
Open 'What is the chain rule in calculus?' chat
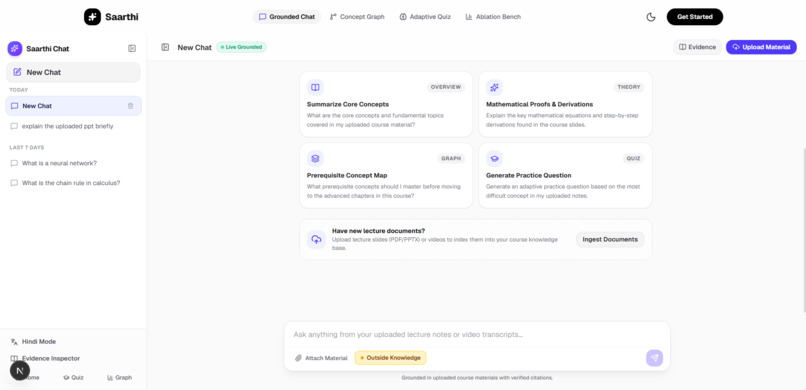[x=73, y=183]
